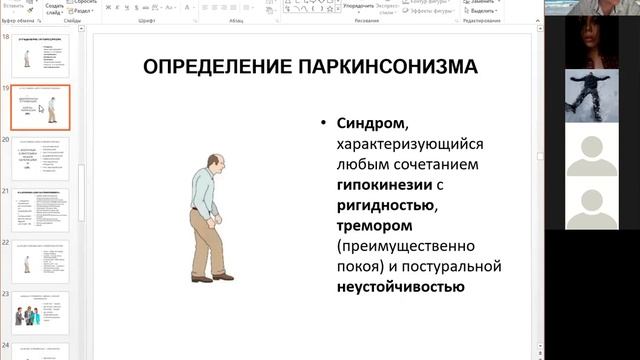Image resolution: width=640 pixels, height=360 pixels.
Task: Toggle bold formatting (Ж) in the ribbon
Action: (108, 7)
